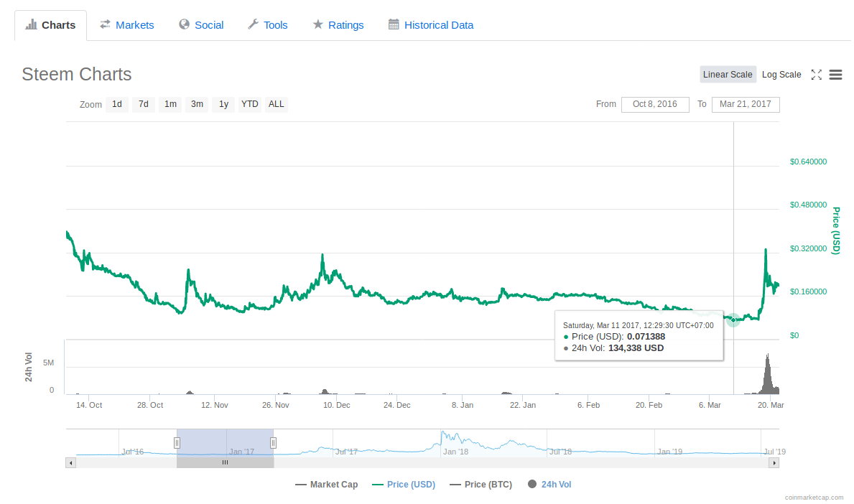Edit the From date field

[655, 105]
